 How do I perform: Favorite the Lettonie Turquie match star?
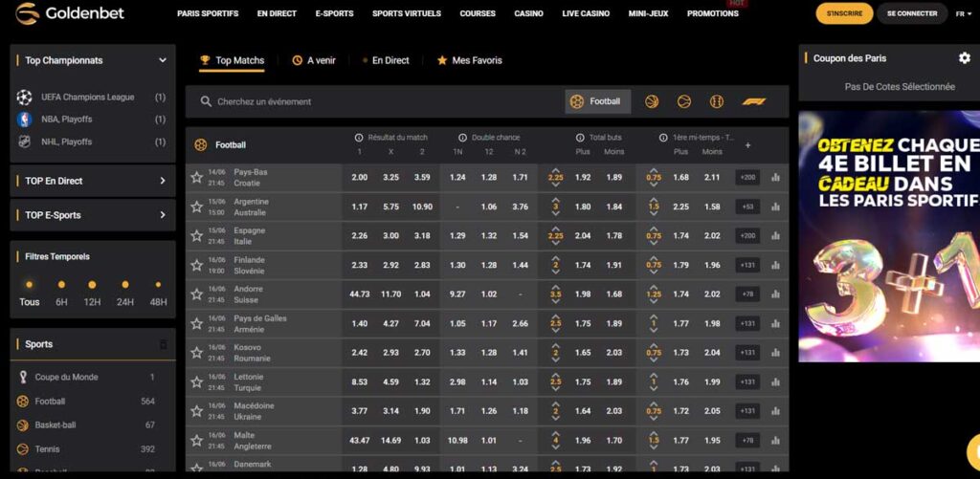[197, 381]
